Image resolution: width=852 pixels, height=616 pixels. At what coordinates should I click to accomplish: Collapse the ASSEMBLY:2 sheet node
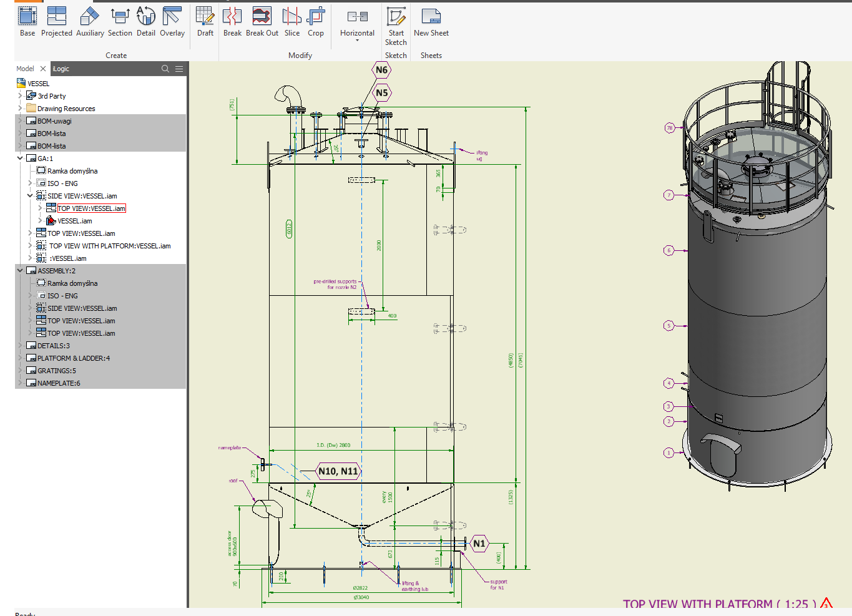click(x=20, y=270)
